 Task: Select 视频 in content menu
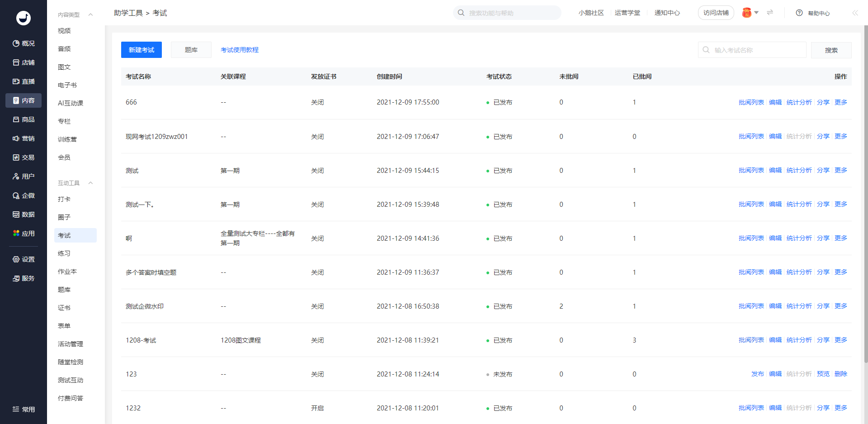64,31
